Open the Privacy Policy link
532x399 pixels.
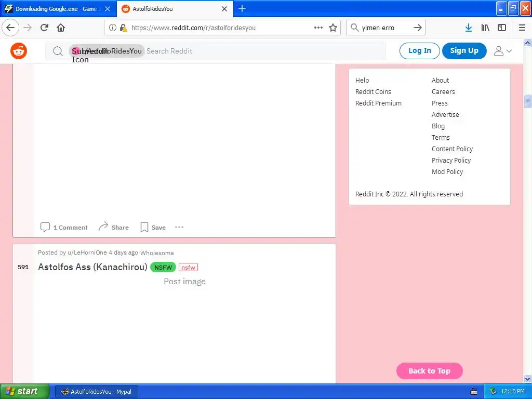(451, 161)
